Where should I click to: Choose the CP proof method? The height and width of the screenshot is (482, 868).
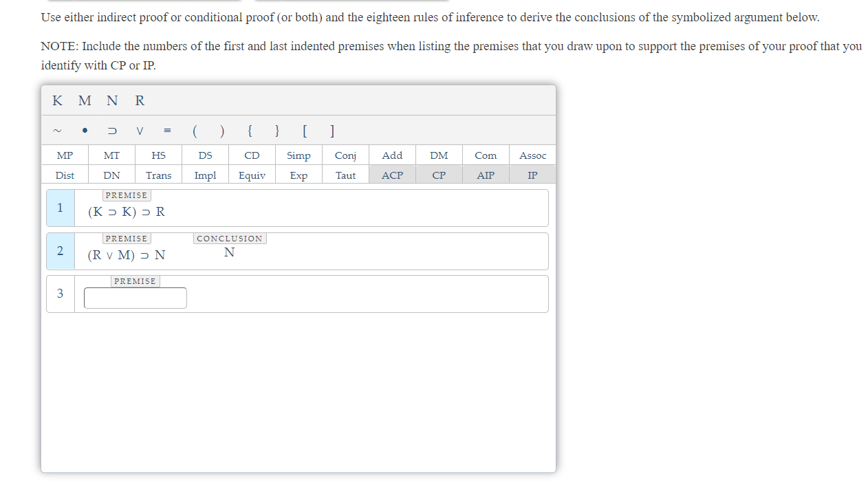pos(439,175)
